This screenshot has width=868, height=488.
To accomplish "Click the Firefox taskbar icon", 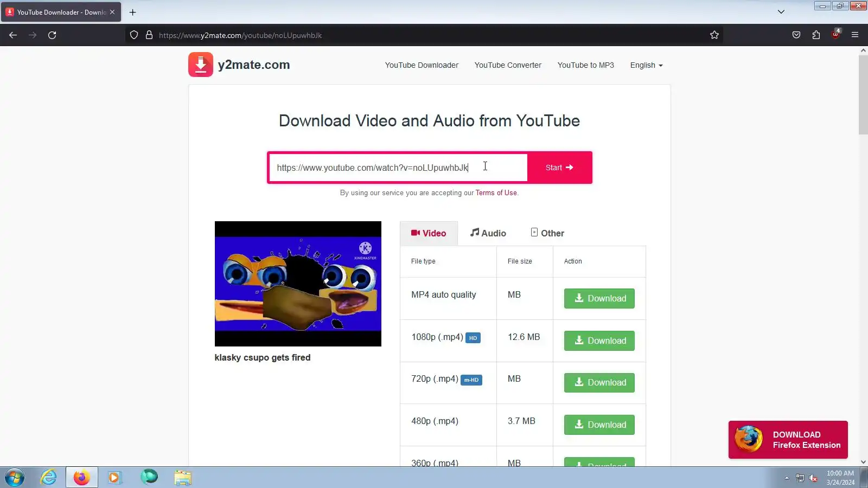I will point(82,478).
